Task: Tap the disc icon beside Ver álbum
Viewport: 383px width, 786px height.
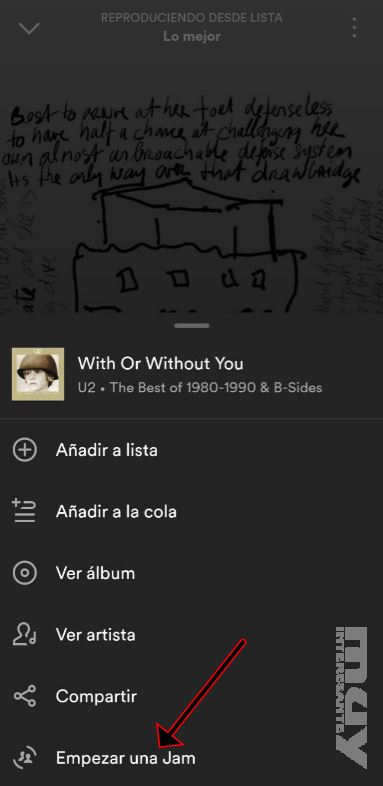Action: pyautogui.click(x=25, y=573)
